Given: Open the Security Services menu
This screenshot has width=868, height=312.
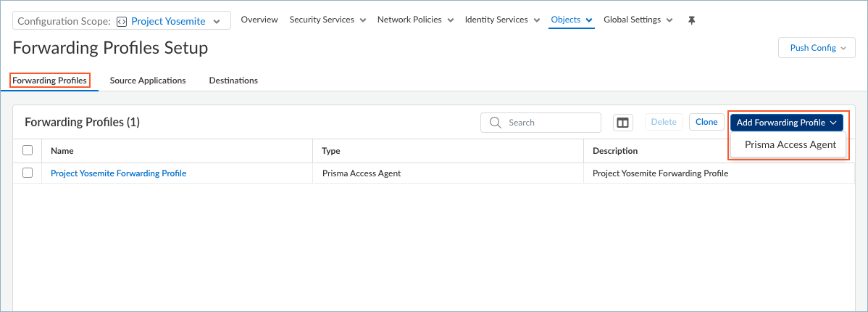Looking at the screenshot, I should tap(327, 20).
